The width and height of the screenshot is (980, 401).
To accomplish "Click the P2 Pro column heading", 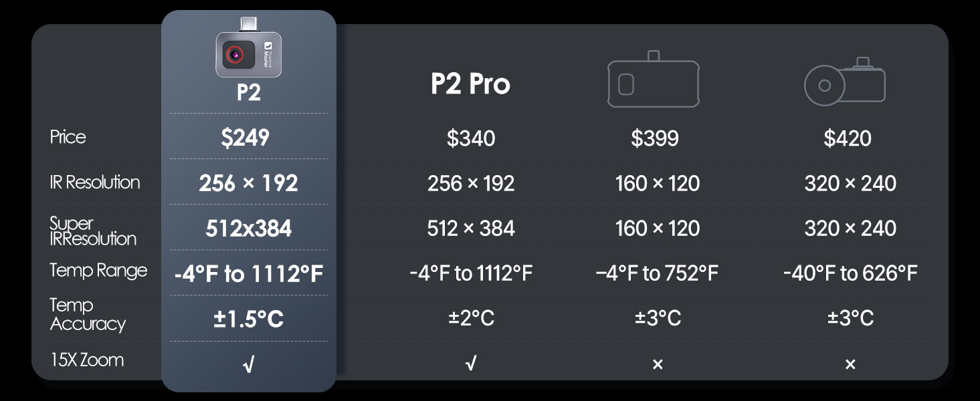I will tap(470, 84).
